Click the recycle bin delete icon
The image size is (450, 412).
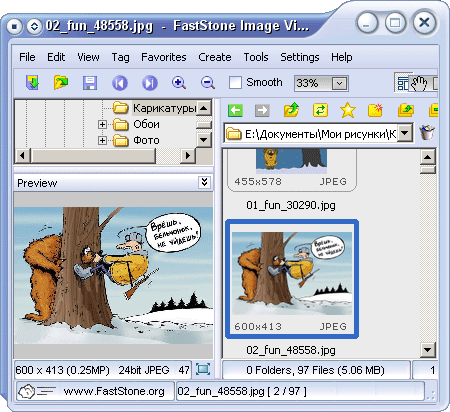(427, 132)
